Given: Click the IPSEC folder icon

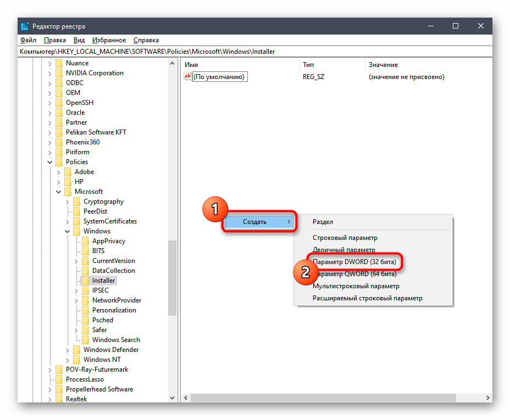Looking at the screenshot, I should click(x=86, y=291).
